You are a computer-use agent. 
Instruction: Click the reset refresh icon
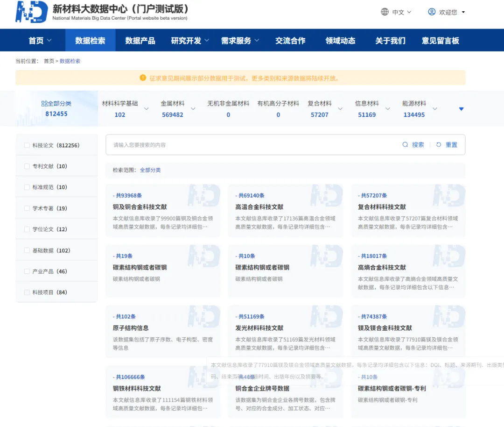click(438, 144)
